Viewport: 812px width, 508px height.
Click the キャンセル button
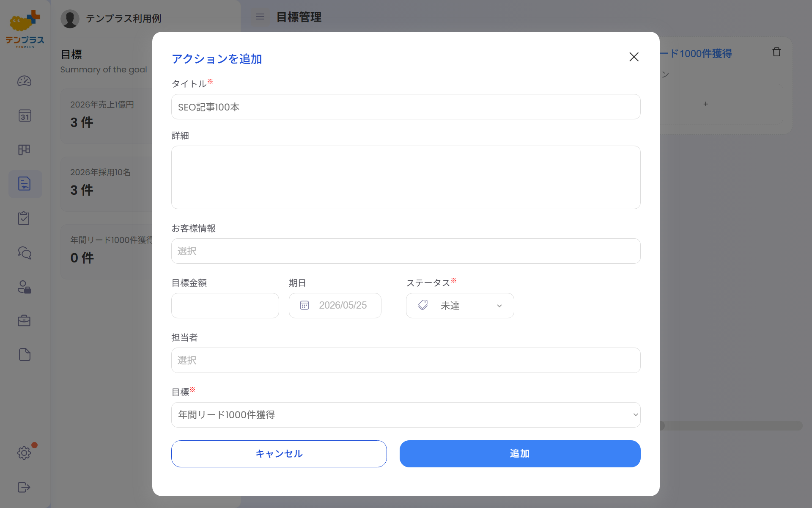click(x=279, y=454)
